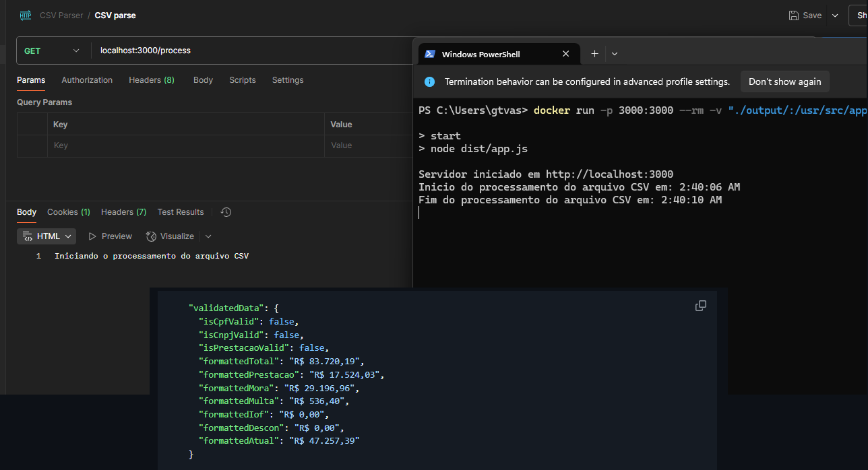Switch to the Authorization tab
Image resolution: width=868 pixels, height=470 pixels.
(87, 80)
